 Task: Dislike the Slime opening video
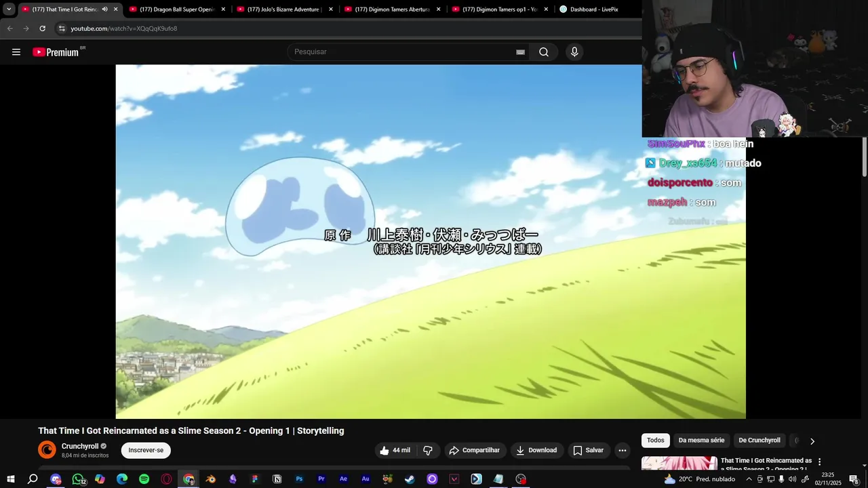point(428,450)
